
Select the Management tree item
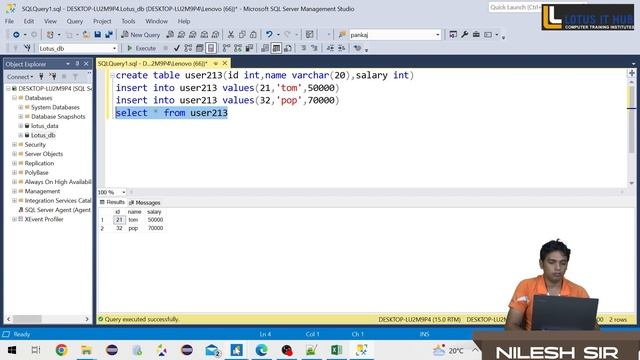click(x=42, y=191)
